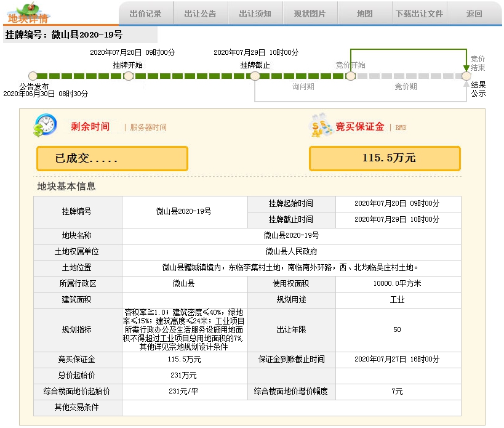Image resolution: width=504 pixels, height=428 pixels.
Task: Click the 竞买保证金 heading
Action: tap(359, 126)
